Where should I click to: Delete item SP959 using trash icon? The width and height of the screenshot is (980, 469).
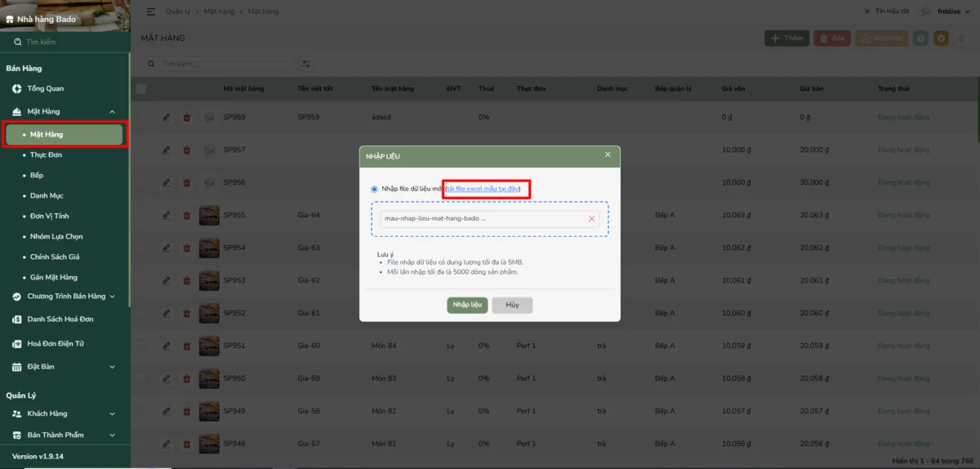point(187,118)
